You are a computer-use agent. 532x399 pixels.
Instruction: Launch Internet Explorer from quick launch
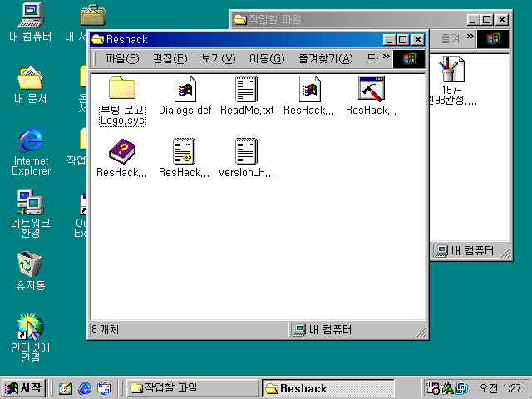[x=85, y=388]
